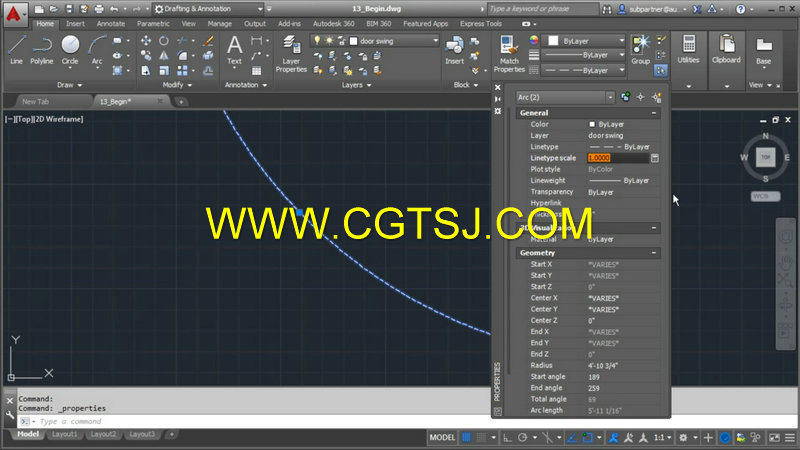This screenshot has height=450, width=800.
Task: Activate the Rotate tool
Action: click(164, 41)
